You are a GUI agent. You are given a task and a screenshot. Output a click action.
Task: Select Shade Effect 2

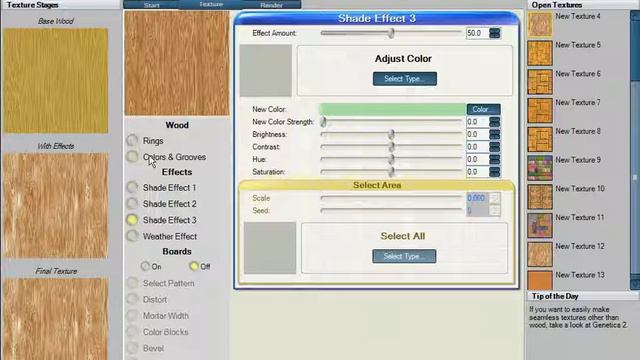[132, 204]
